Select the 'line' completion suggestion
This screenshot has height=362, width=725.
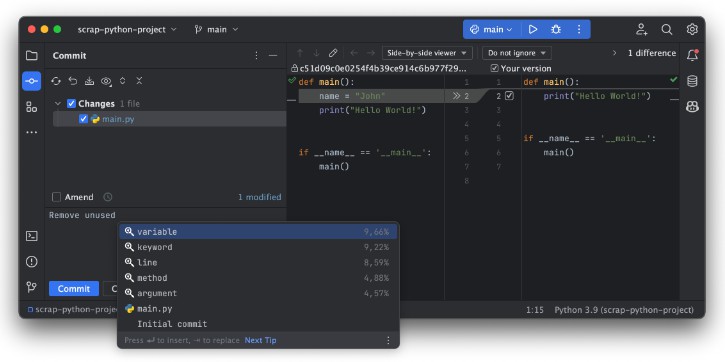[x=258, y=263]
